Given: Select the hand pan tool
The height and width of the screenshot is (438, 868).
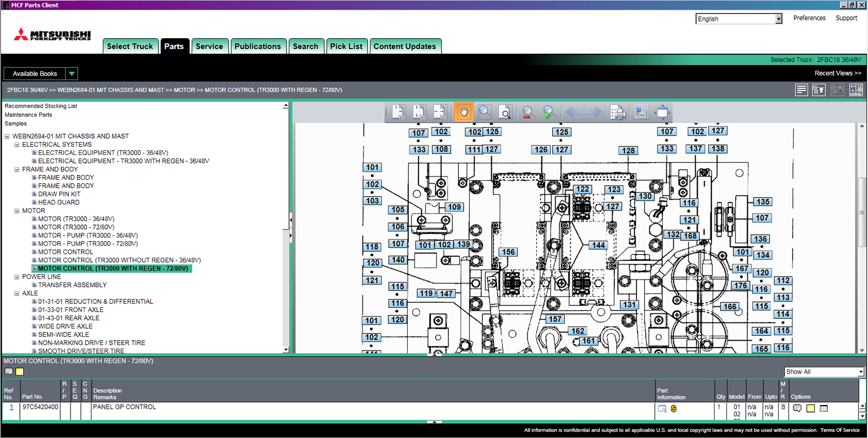Looking at the screenshot, I should (463, 112).
